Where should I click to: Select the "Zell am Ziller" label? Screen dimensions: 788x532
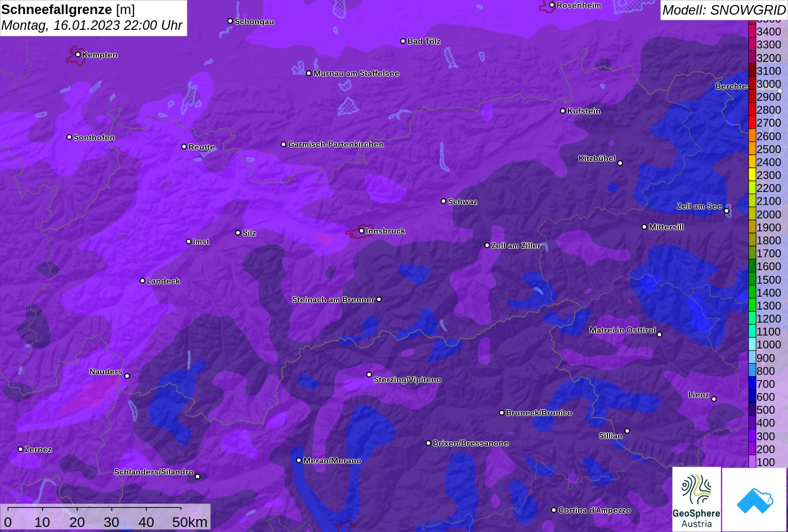516,245
